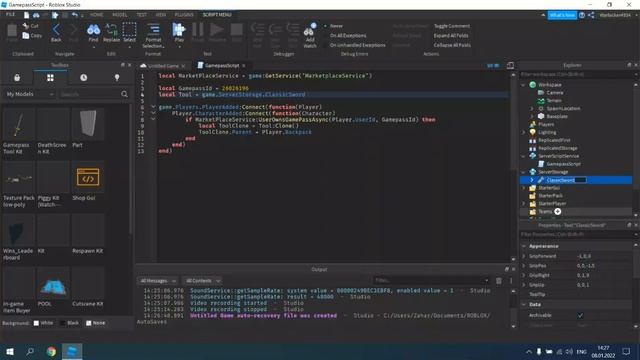Open Roblox Studio from the taskbar
The width and height of the screenshot is (640, 360).
pos(72,351)
